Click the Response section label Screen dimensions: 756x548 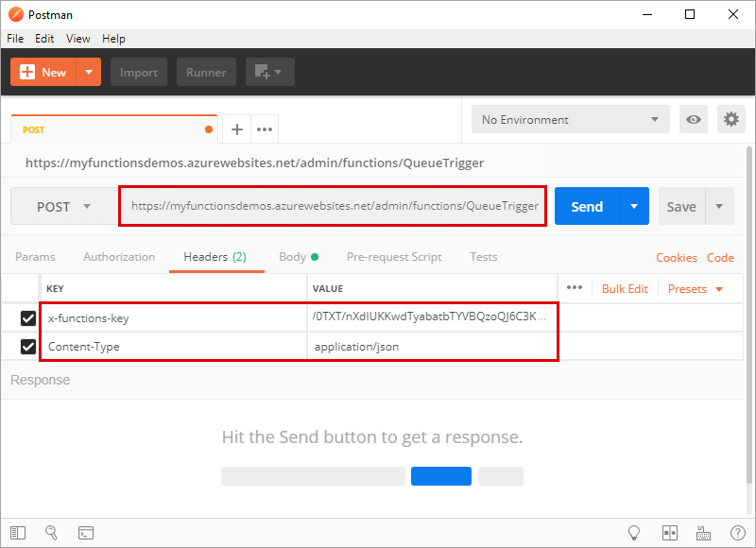40,380
